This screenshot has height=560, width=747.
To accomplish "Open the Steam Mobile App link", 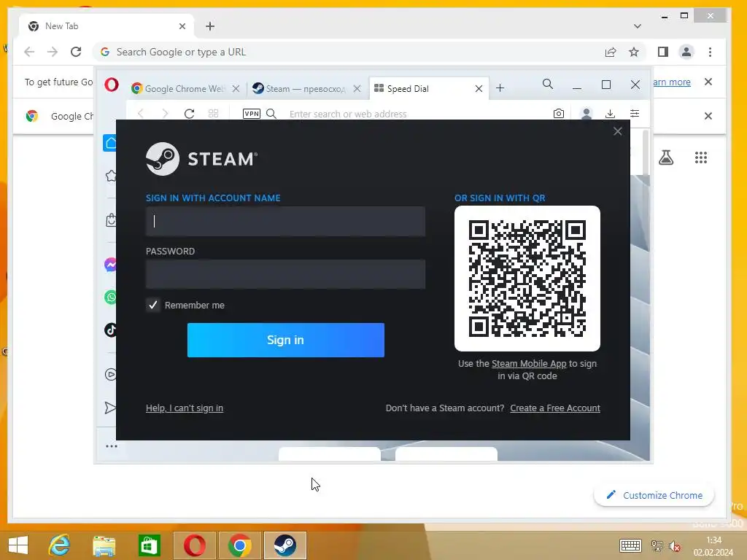I will (x=529, y=364).
